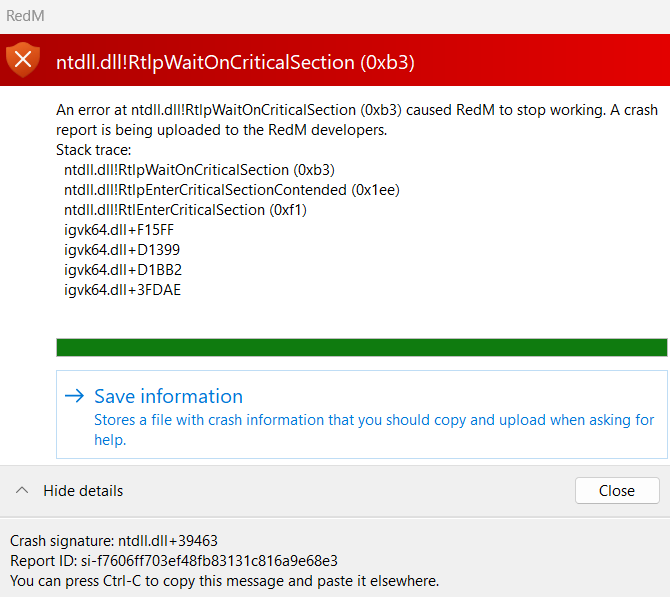Click the red banner error heading text
Viewport: 670px width, 597px height.
click(235, 62)
